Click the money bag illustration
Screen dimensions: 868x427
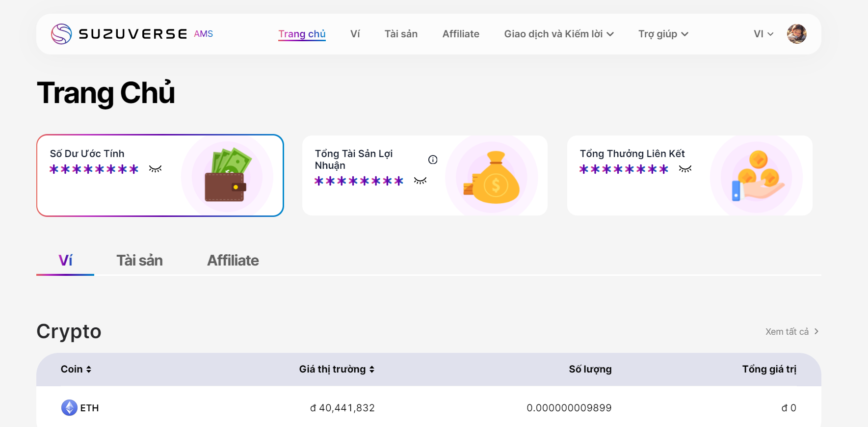[x=492, y=178]
